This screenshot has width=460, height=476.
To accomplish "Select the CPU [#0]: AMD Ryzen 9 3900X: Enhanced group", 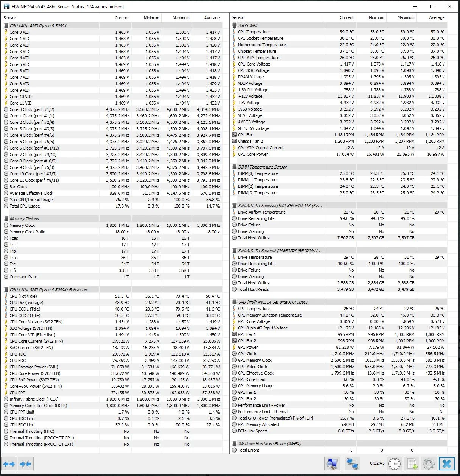I will (112, 290).
